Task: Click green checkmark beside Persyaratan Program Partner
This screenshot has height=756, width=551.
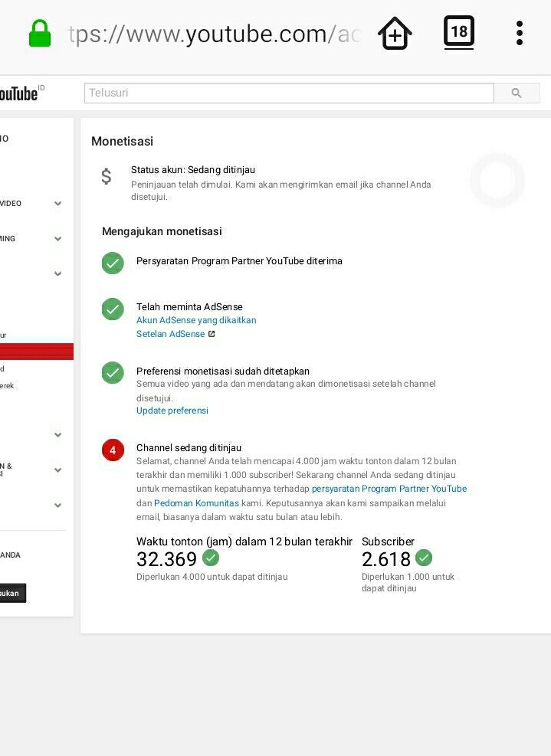Action: click(113, 263)
